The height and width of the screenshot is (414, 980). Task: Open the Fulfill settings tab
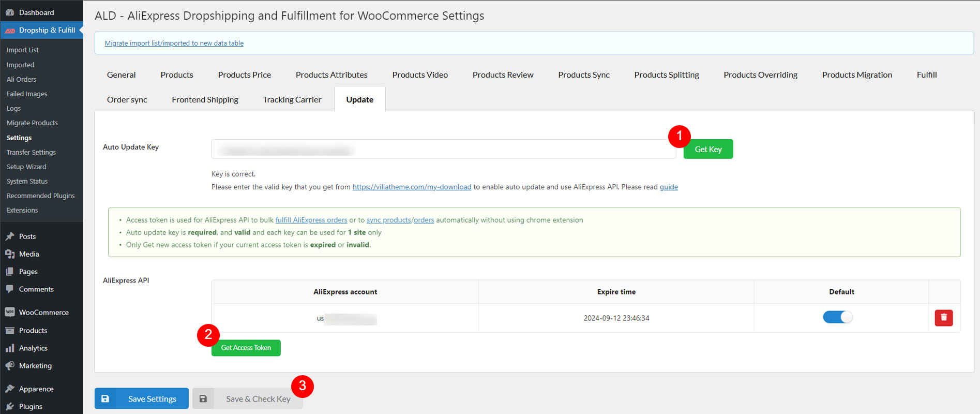tap(926, 75)
